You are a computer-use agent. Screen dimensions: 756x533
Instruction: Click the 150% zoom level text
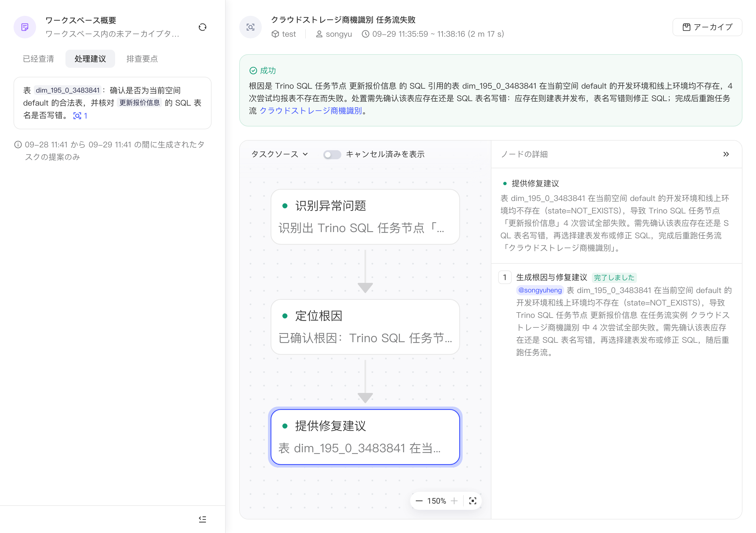point(437,501)
